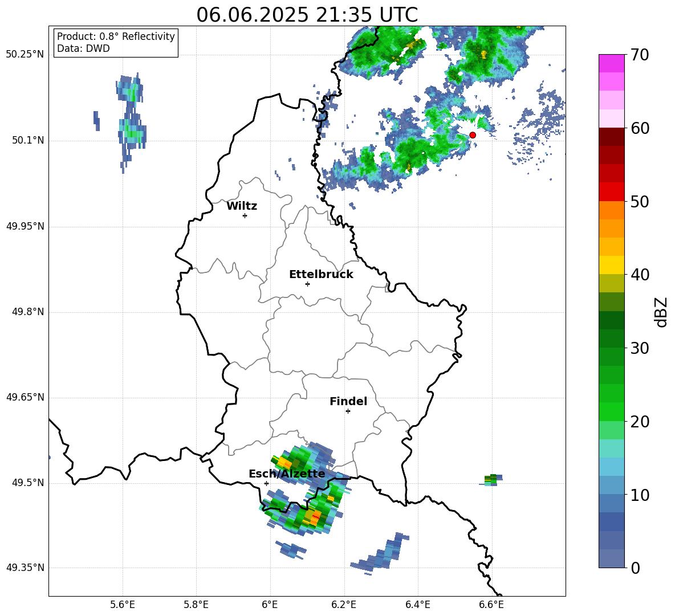The height and width of the screenshot is (616, 675).
Task: Pick the magenta top colorbar swatch
Action: (x=611, y=63)
